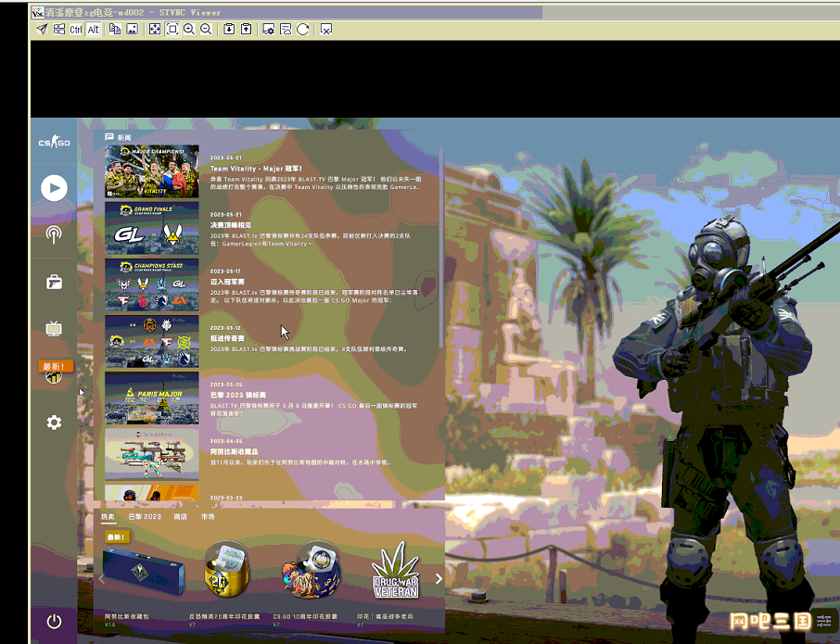Screen dimensions: 840x644
Task: Click the yellow 最新! tag on store item
Action: (117, 537)
